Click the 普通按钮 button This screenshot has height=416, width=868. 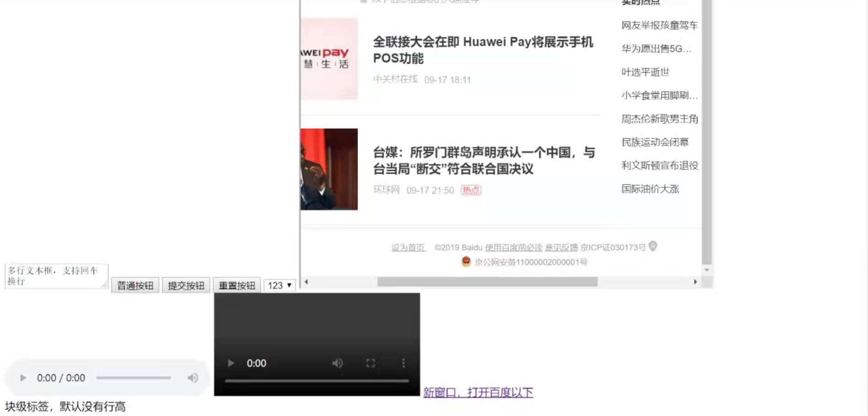pyautogui.click(x=135, y=285)
